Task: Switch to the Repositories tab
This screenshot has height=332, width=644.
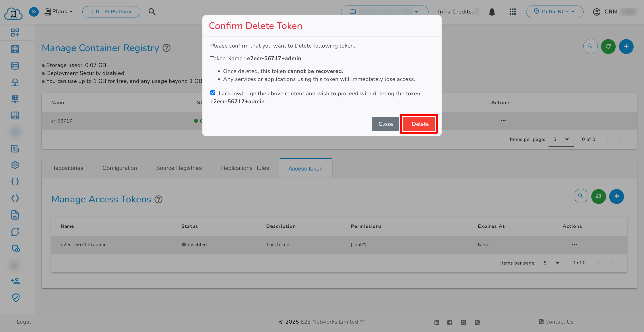Action: tap(67, 168)
